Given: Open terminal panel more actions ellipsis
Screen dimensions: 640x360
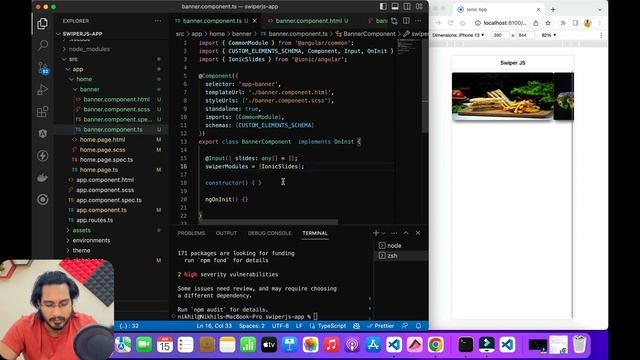Looking at the screenshot, I should pos(394,233).
